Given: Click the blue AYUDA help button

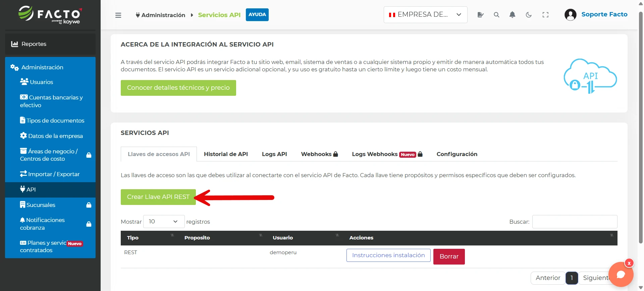Looking at the screenshot, I should point(257,15).
